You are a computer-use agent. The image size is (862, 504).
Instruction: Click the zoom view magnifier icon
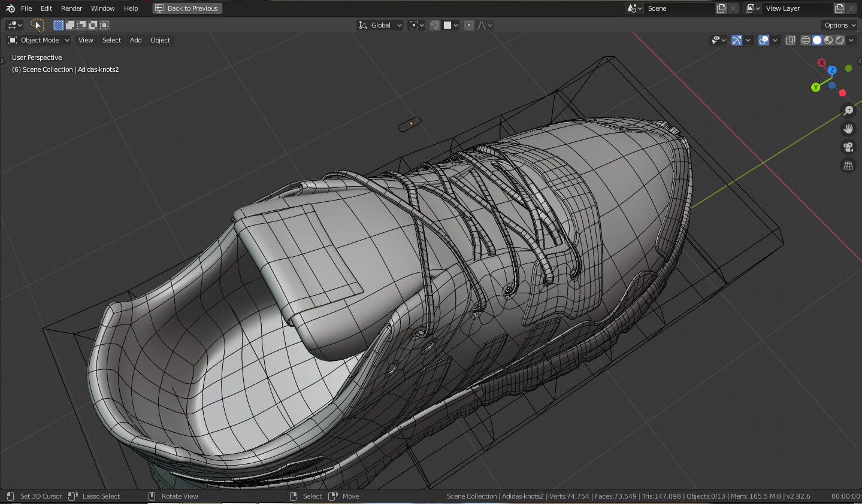[x=848, y=111]
